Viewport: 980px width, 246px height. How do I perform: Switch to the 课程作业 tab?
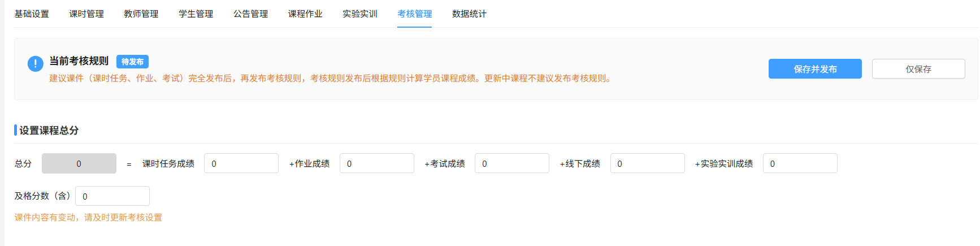(x=305, y=14)
